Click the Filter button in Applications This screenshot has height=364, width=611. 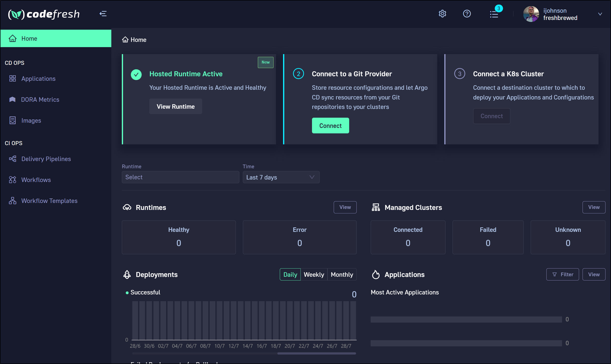pos(563,274)
